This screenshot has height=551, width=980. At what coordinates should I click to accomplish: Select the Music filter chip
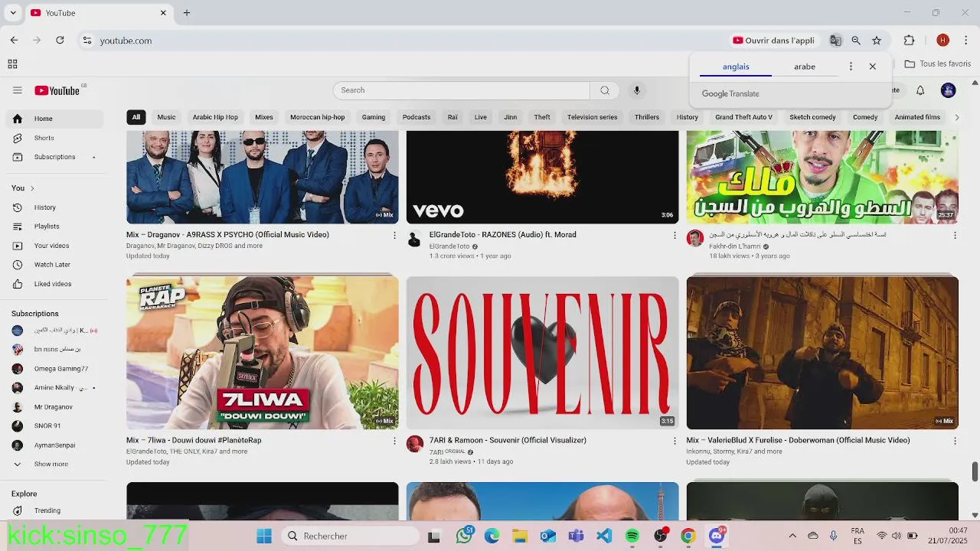coord(166,117)
